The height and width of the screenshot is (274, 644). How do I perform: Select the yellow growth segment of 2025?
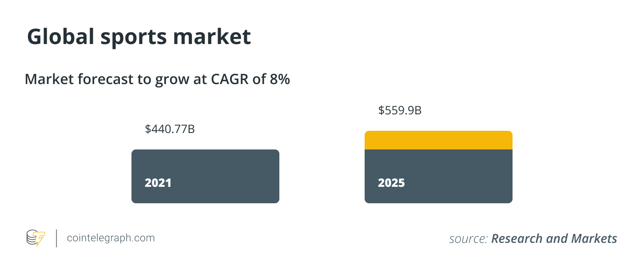438,140
